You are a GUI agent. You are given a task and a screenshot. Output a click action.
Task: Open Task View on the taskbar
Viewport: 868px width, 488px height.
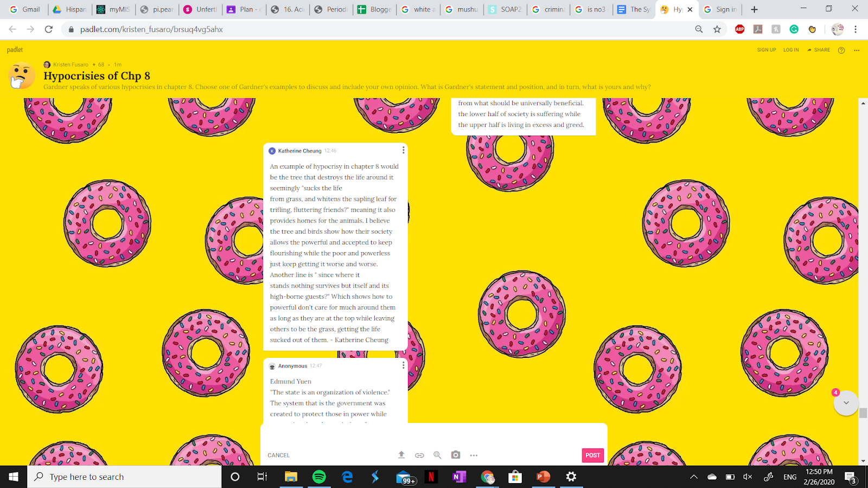point(262,477)
